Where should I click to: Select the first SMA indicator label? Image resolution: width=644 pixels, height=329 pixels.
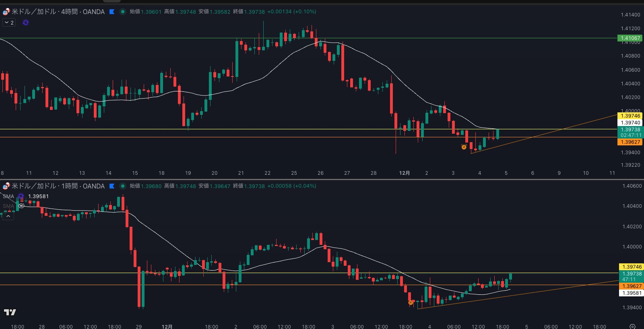tap(8, 197)
